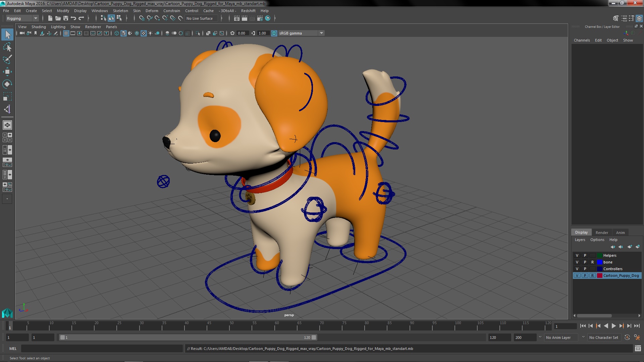Create new empty layer icon
The image size is (644, 362).
click(630, 247)
